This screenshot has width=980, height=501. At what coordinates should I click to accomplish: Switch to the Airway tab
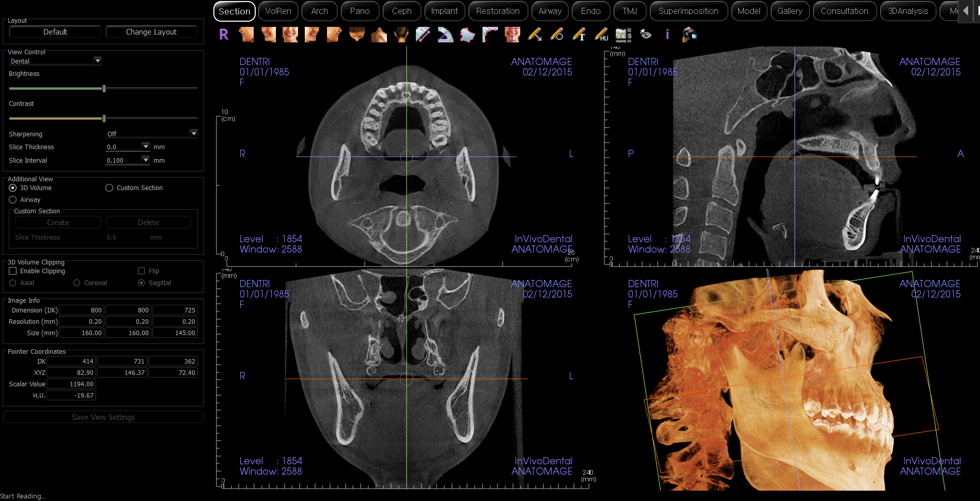(550, 11)
